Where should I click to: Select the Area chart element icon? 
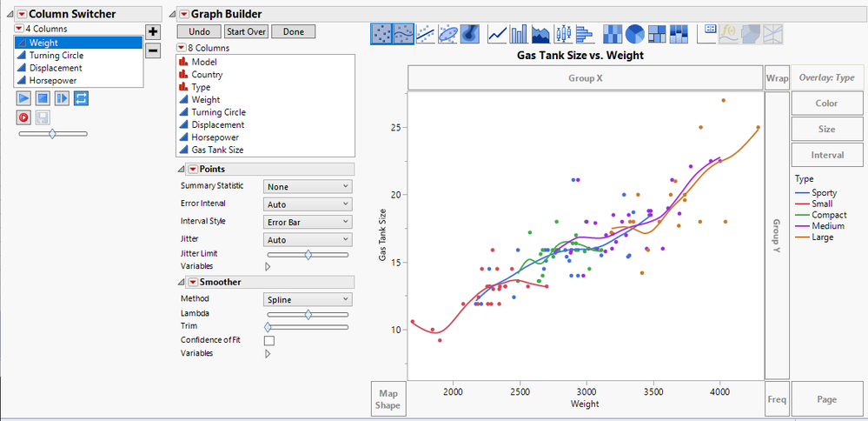[x=540, y=34]
